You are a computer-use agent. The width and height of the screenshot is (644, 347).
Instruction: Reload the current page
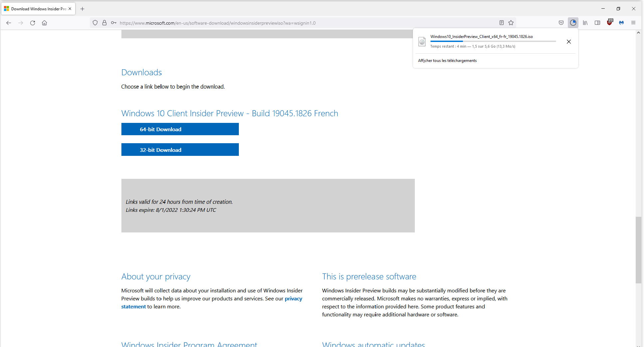(x=33, y=23)
